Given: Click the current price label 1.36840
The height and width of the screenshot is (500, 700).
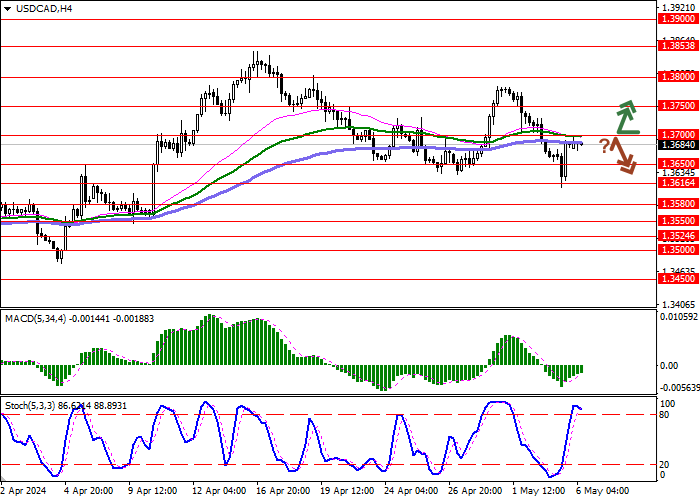Looking at the screenshot, I should (x=679, y=145).
